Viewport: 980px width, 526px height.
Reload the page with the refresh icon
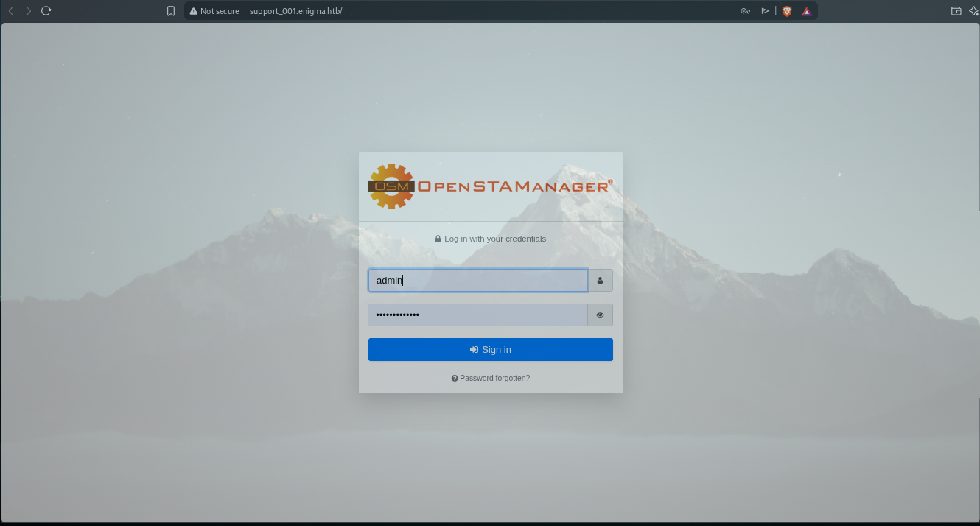(46, 11)
